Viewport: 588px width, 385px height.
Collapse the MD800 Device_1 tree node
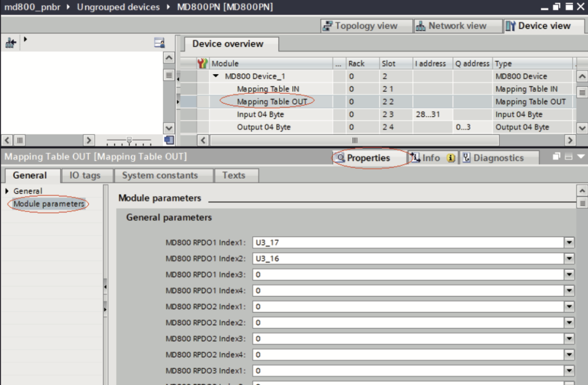[x=216, y=76]
